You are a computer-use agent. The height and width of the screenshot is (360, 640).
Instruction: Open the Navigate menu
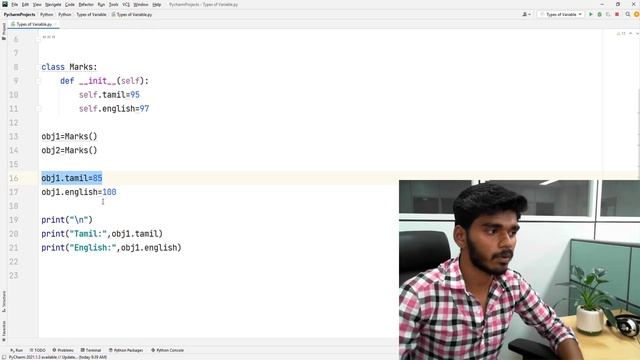(53, 4)
